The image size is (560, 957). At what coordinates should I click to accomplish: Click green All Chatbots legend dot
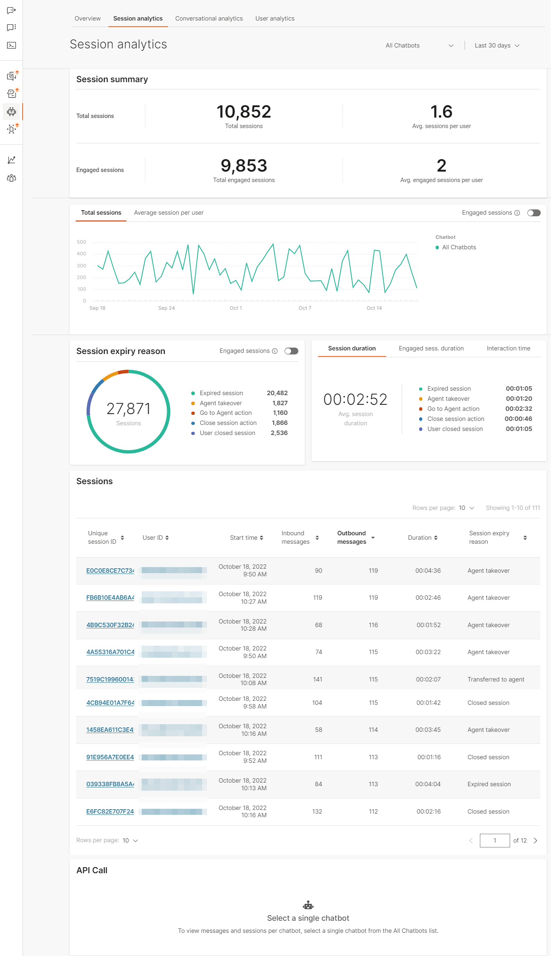click(x=437, y=248)
